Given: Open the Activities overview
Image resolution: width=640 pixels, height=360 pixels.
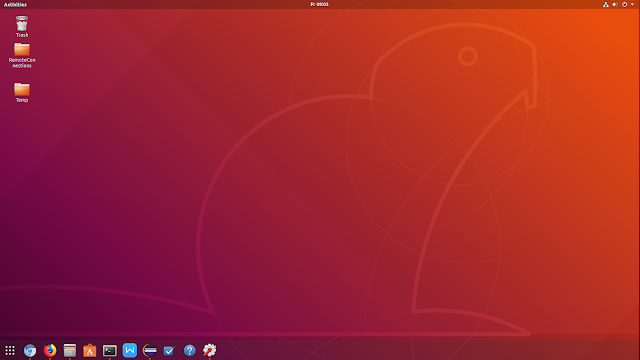Looking at the screenshot, I should (x=15, y=4).
